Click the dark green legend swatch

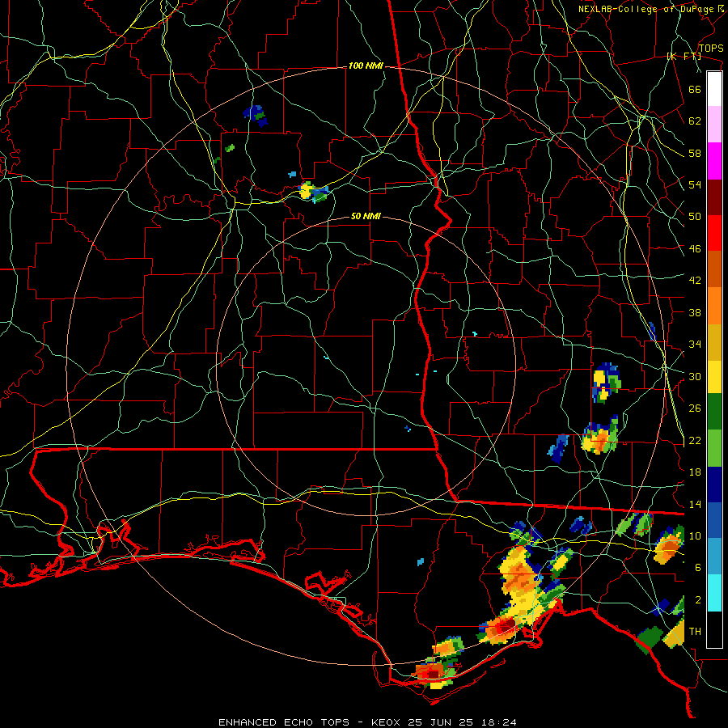(714, 412)
